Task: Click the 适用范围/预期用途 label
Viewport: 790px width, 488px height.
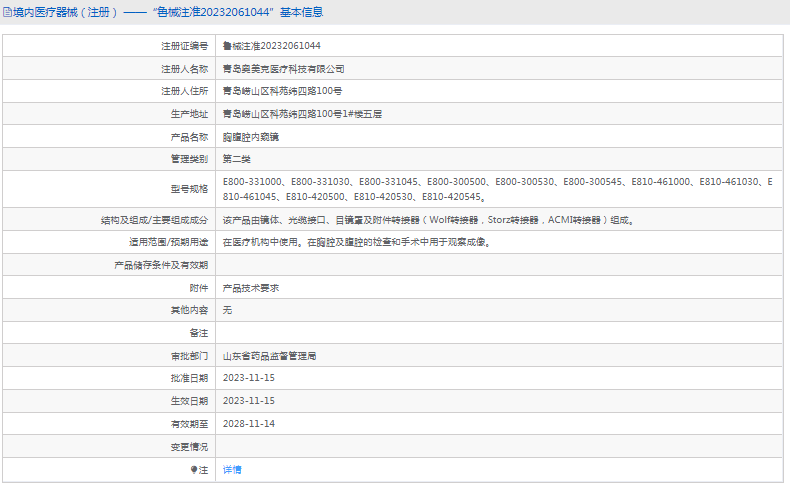Action: tap(169, 242)
